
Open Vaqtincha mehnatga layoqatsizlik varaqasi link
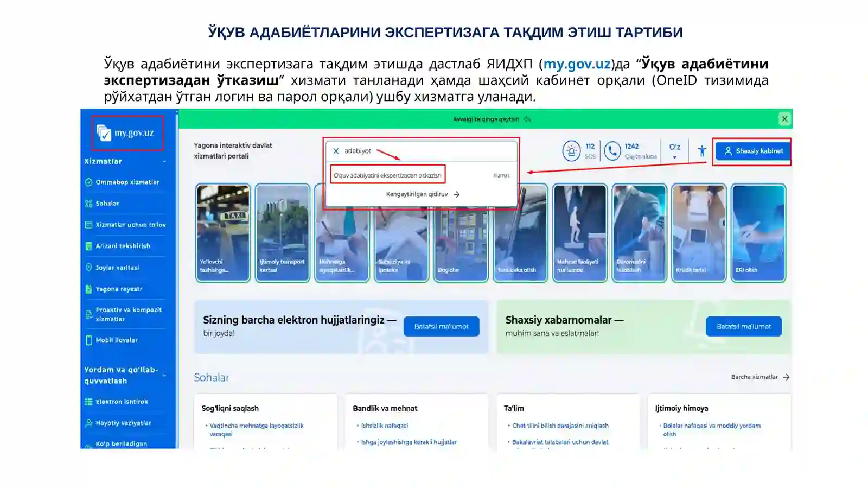[x=257, y=430]
